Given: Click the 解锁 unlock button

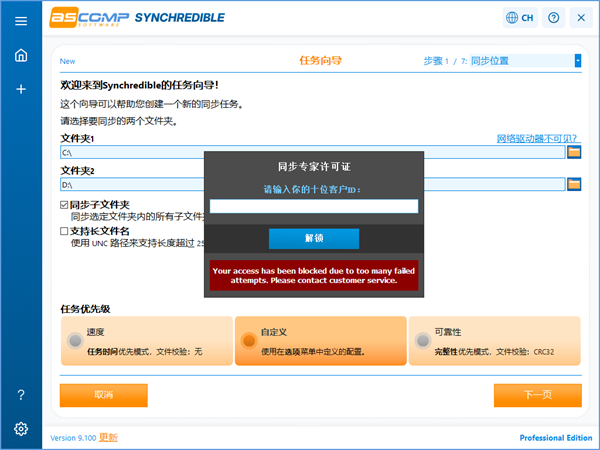Looking at the screenshot, I should 313,238.
